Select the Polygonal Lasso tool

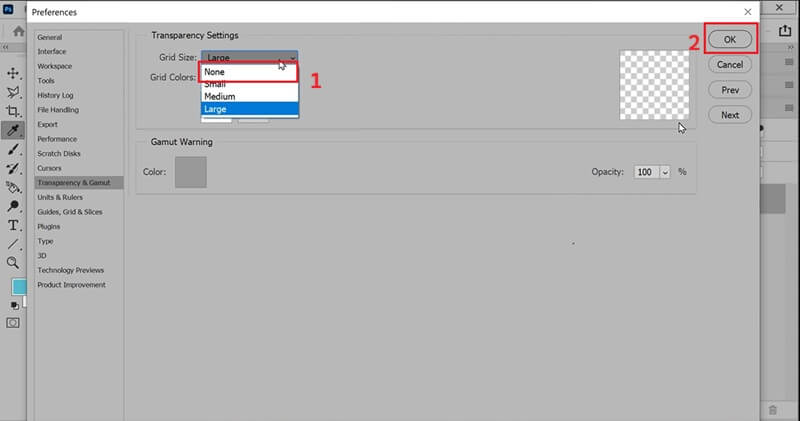(x=13, y=92)
